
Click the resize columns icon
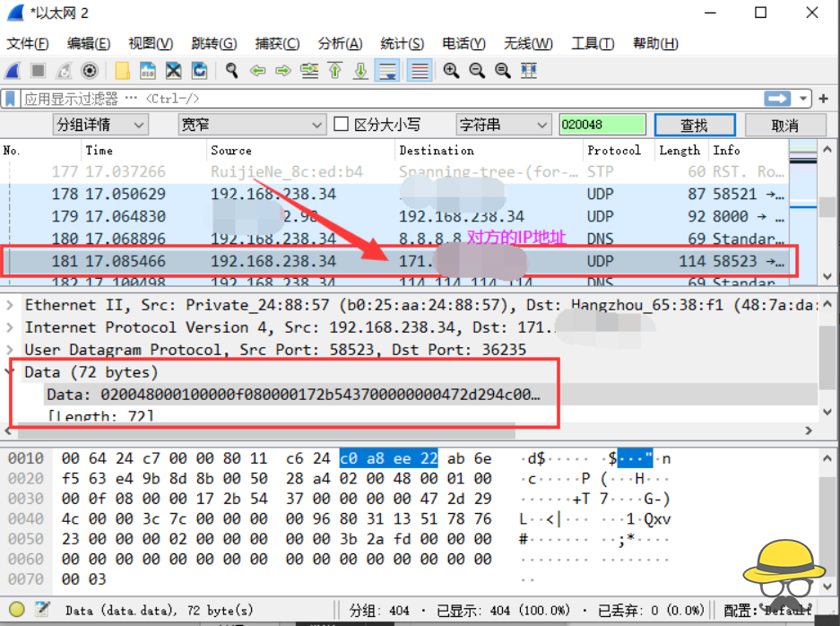pos(529,71)
